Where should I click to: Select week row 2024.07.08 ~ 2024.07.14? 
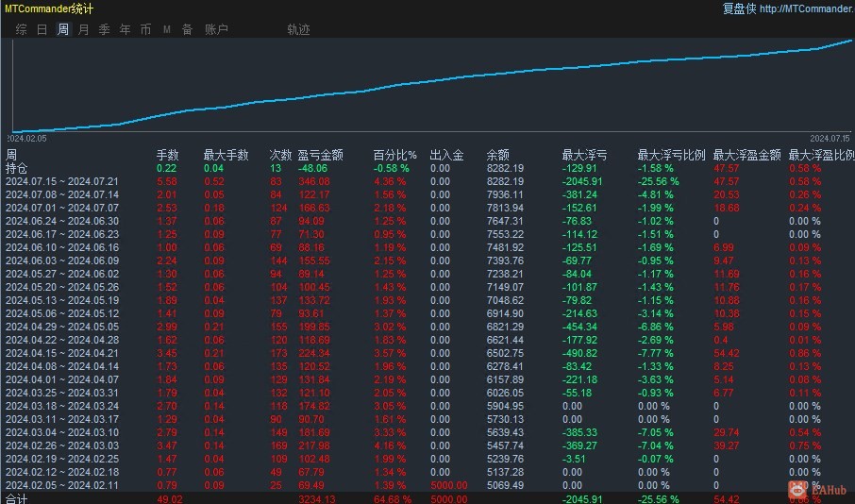pyautogui.click(x=427, y=194)
